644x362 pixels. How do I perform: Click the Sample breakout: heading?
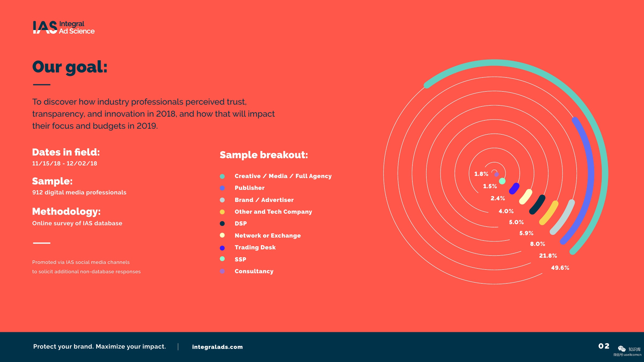[x=264, y=155]
